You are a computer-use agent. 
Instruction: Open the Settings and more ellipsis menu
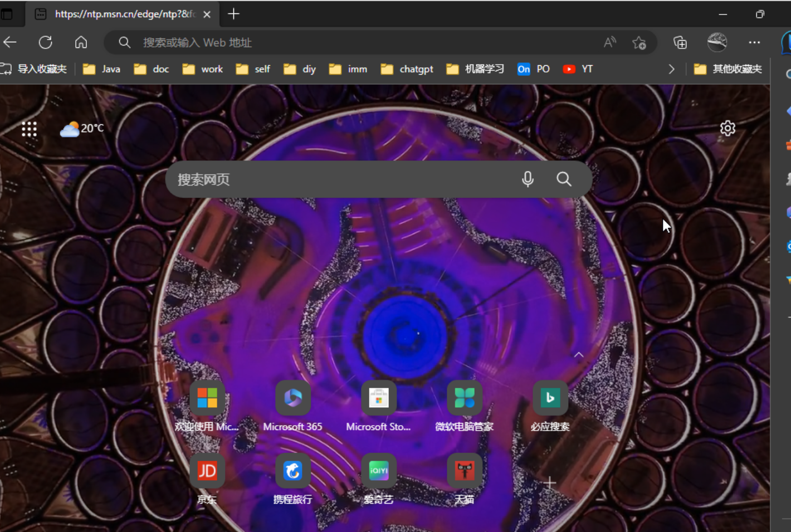pyautogui.click(x=754, y=42)
